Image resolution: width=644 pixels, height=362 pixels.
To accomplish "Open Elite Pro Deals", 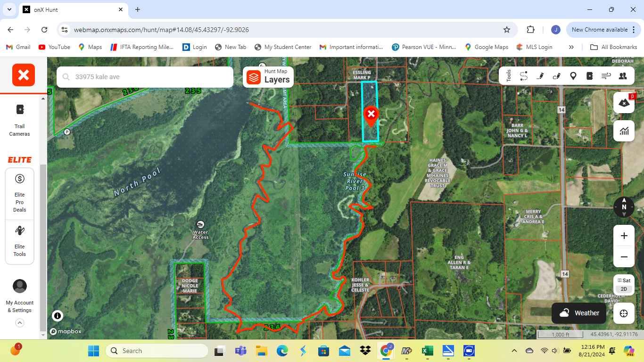I will click(20, 194).
